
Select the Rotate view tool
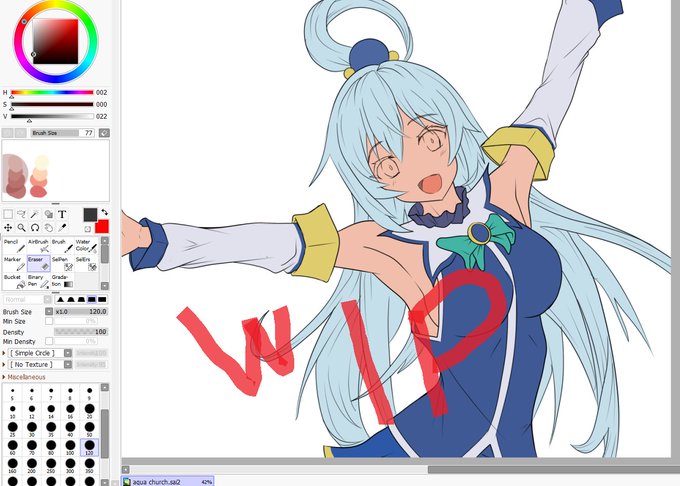35,228
